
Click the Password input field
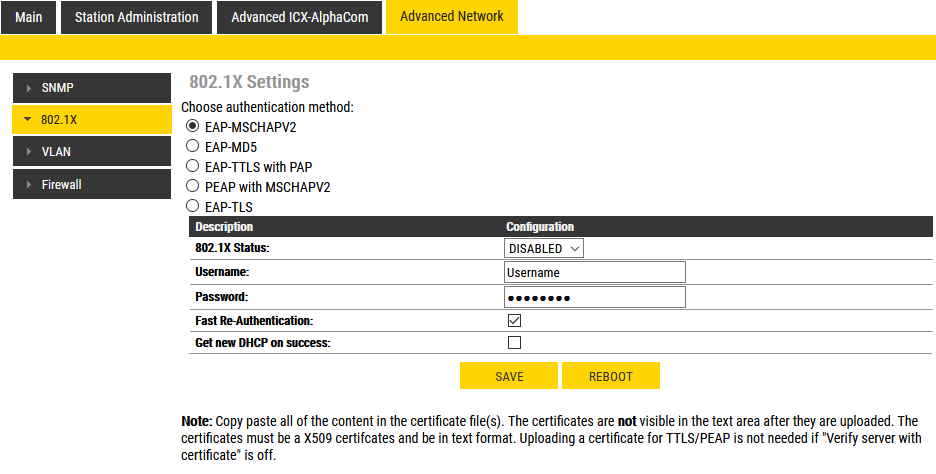pos(595,297)
